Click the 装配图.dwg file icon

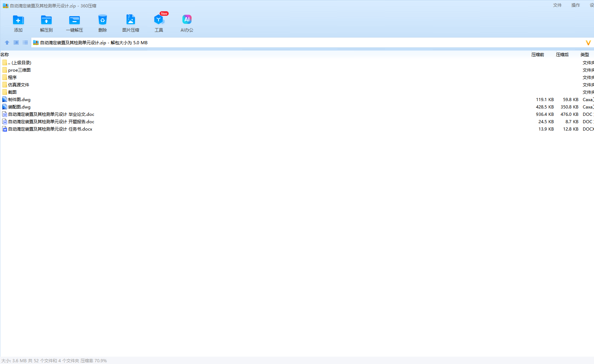[5, 107]
